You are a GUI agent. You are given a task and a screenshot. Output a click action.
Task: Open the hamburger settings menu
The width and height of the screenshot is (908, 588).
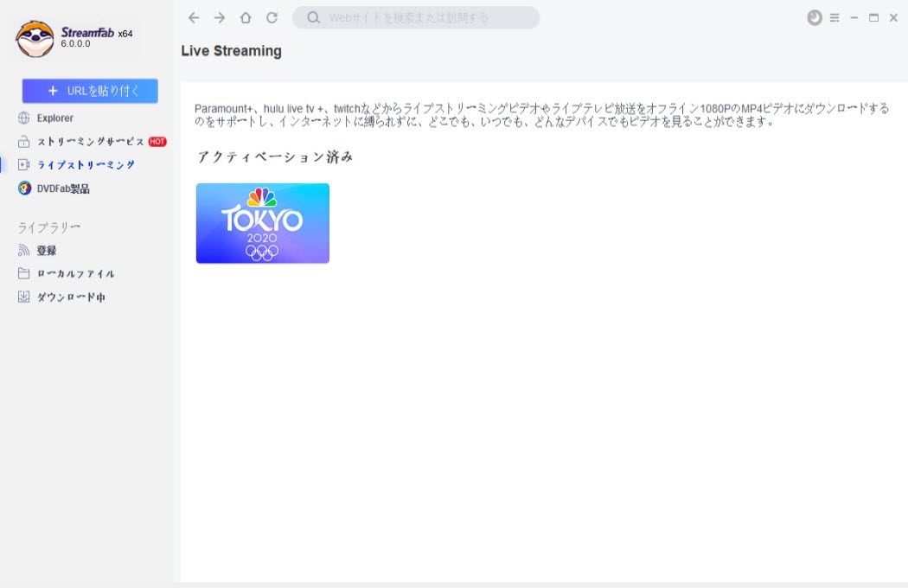(834, 18)
